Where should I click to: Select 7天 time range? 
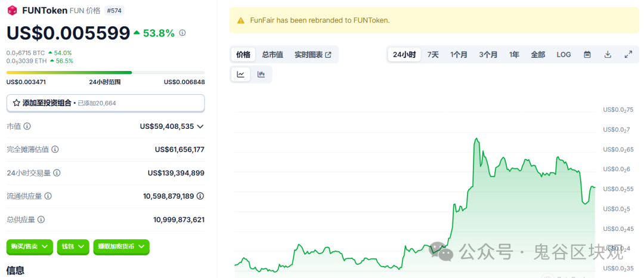coord(433,54)
